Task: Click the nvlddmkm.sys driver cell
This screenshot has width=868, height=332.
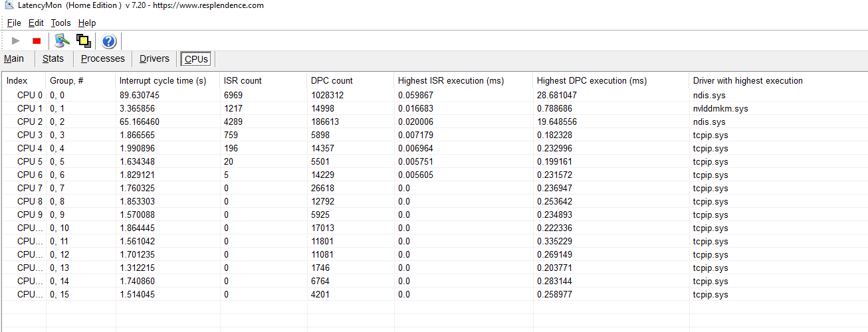Action: click(720, 108)
